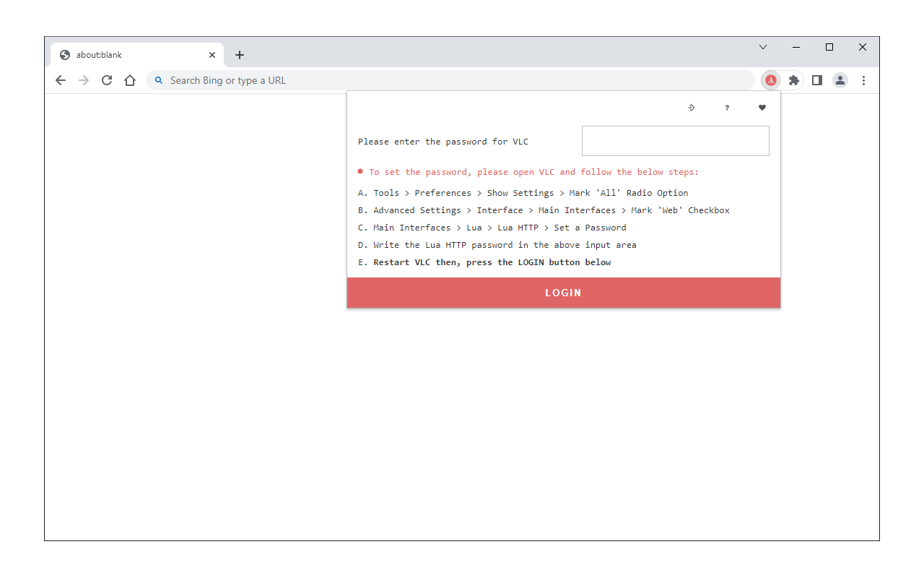Select the about:blank tab
This screenshot has height=578, width=924.
(137, 55)
